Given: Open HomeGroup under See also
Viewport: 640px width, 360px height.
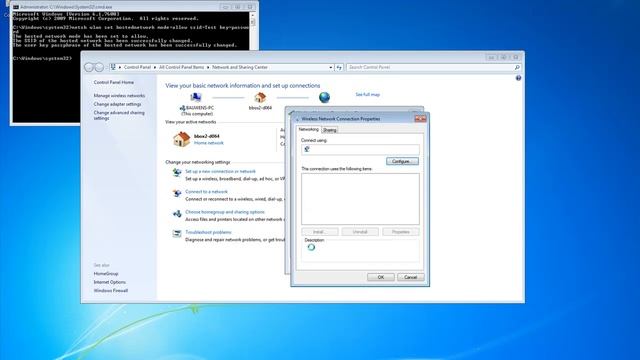Looking at the screenshot, I should coord(106,274).
